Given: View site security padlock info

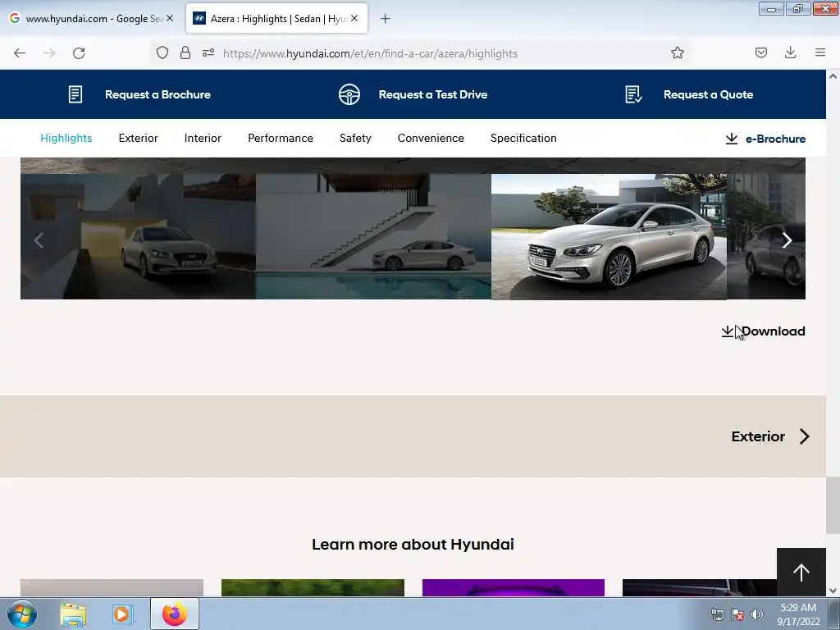Looking at the screenshot, I should pyautogui.click(x=185, y=53).
